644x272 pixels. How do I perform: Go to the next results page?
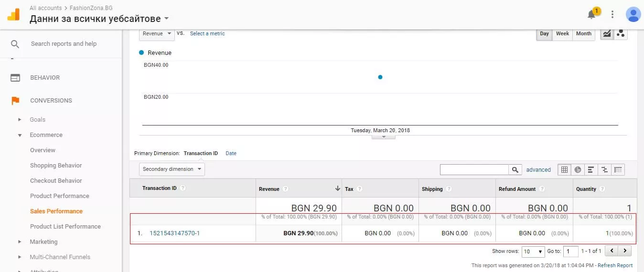[625, 251]
